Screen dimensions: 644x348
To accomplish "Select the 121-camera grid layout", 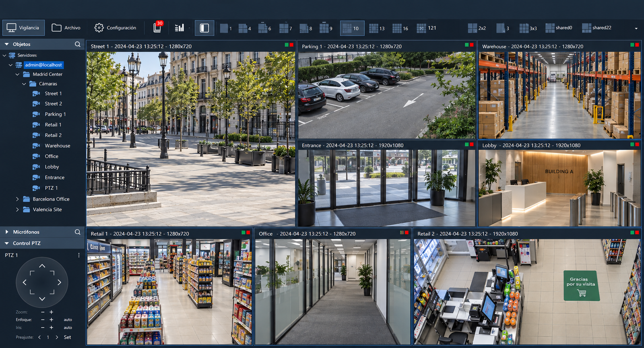I will click(x=427, y=28).
